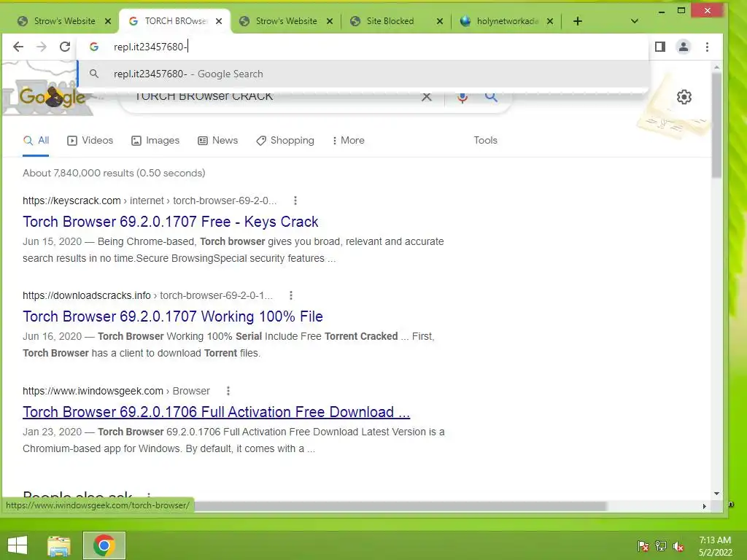
Task: Click the horizontal scrollbar thumb
Action: point(400,506)
